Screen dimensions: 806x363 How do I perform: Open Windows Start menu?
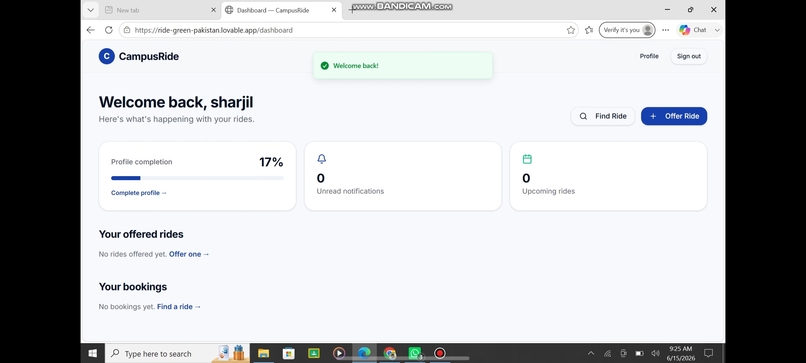93,353
